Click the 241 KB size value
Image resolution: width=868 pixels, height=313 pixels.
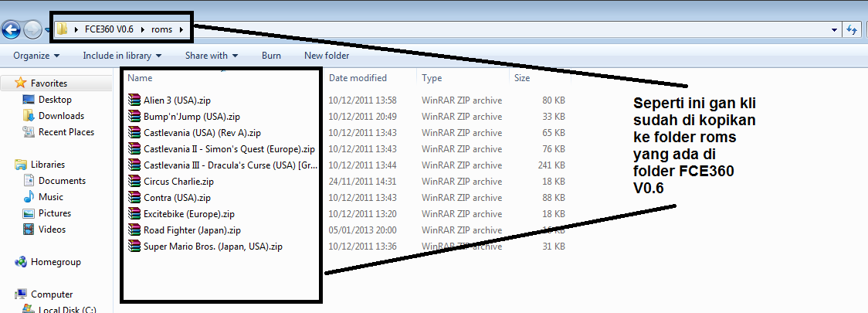[x=551, y=165]
